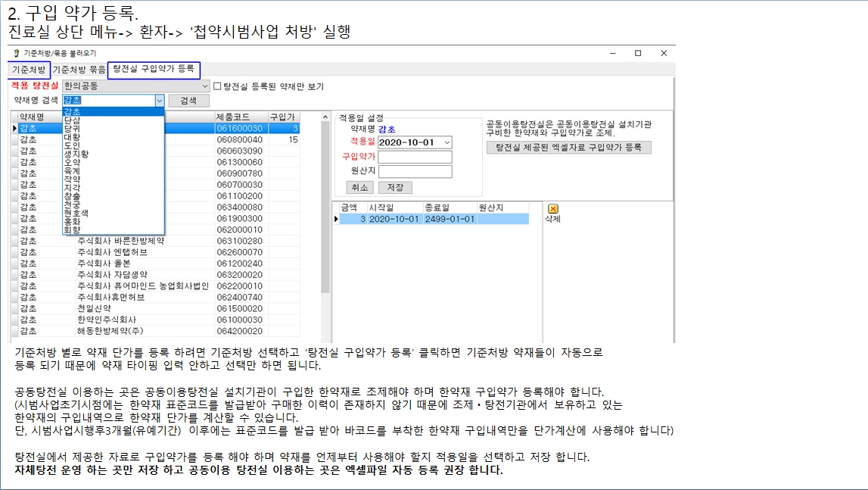The width and height of the screenshot is (868, 490).
Task: Click the 취소 cancel button
Action: pyautogui.click(x=360, y=187)
